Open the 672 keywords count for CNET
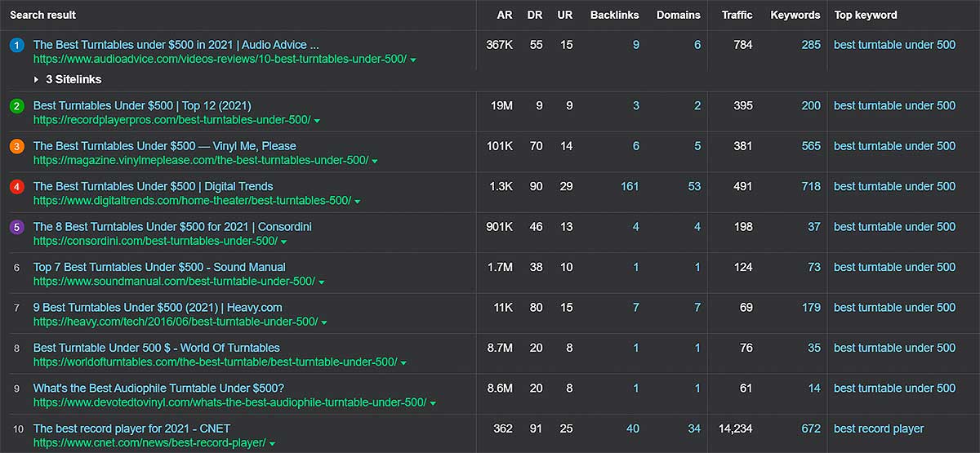 811,429
